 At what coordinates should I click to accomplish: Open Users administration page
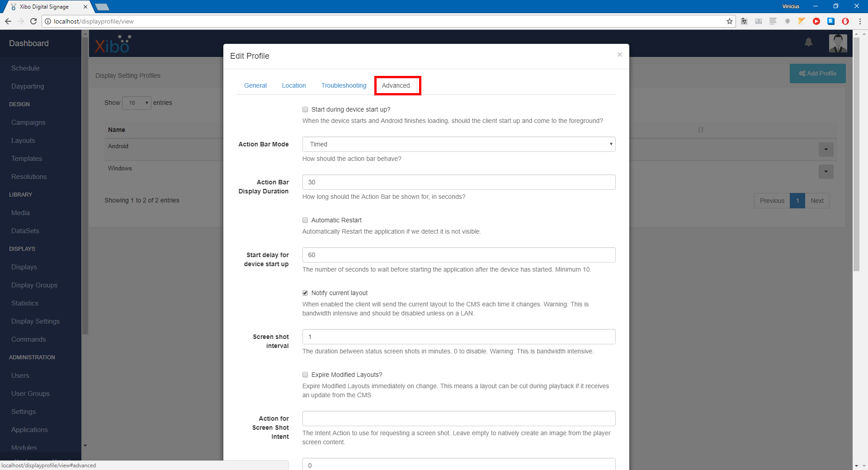pos(20,376)
